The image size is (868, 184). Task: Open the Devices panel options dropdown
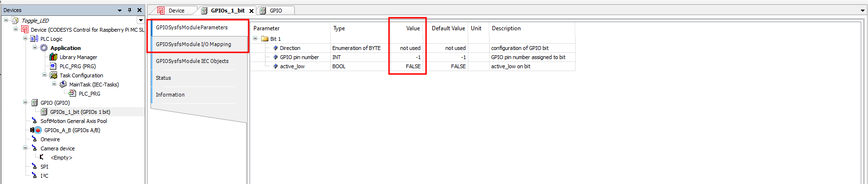click(120, 10)
